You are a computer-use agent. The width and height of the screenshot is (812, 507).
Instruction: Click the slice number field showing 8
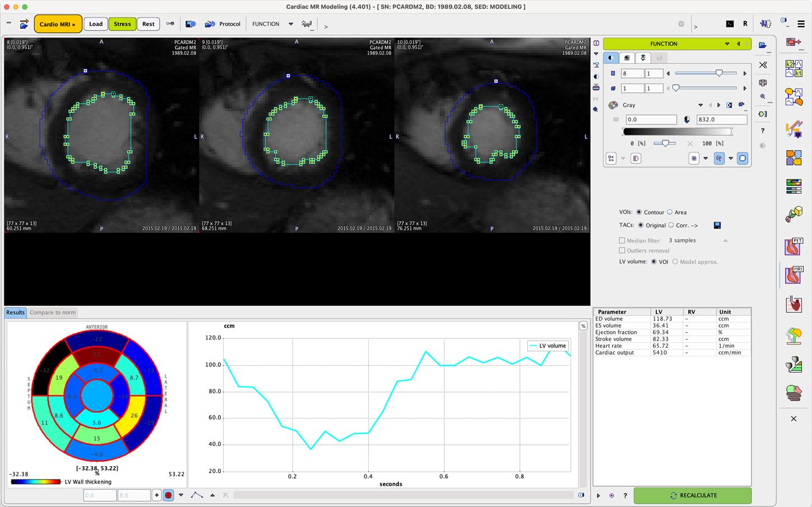pos(632,73)
